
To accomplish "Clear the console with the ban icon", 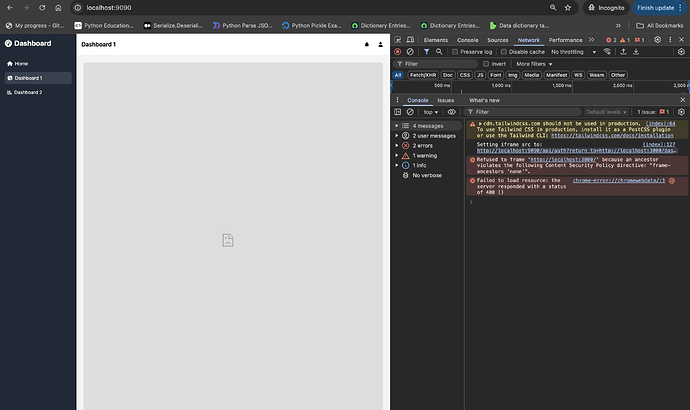I will pyautogui.click(x=410, y=112).
